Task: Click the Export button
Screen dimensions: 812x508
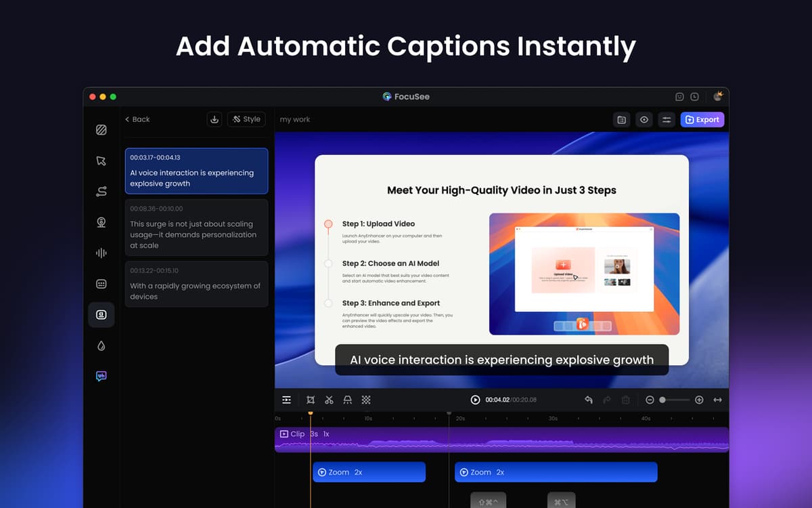Action: point(702,120)
